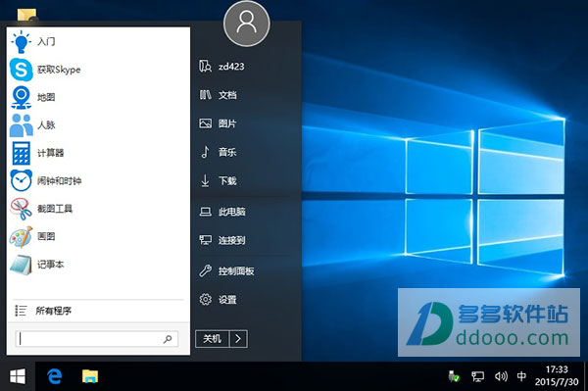Image resolution: width=588 pixels, height=391 pixels.
Task: Open clock showing 17:33 2015/7/30
Action: pos(557,376)
